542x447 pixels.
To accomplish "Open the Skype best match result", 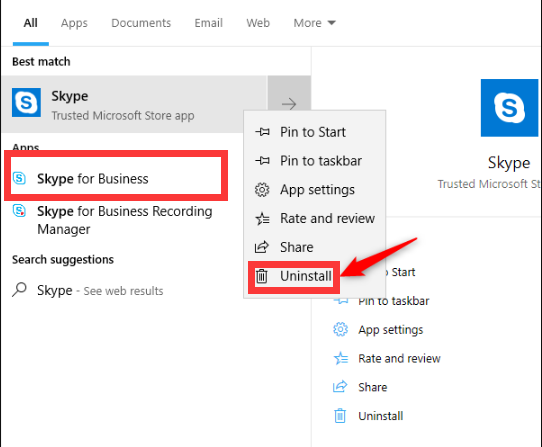I will pyautogui.click(x=134, y=104).
